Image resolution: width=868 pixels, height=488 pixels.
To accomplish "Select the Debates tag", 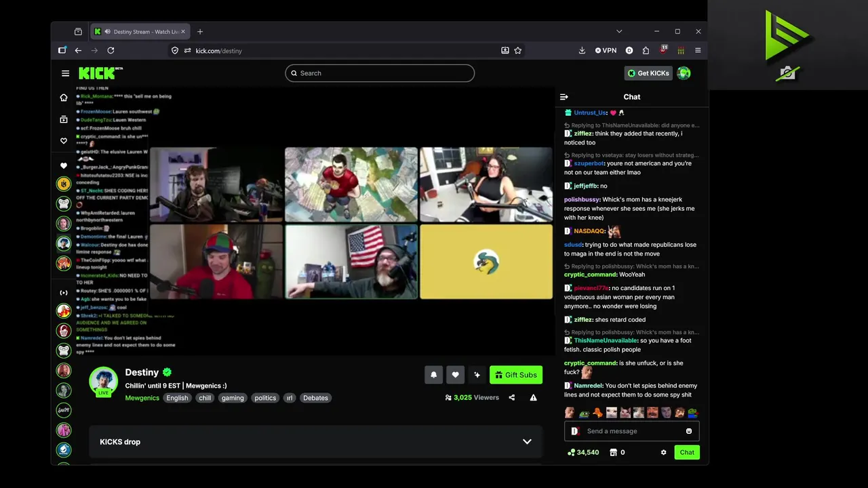I will pos(315,398).
